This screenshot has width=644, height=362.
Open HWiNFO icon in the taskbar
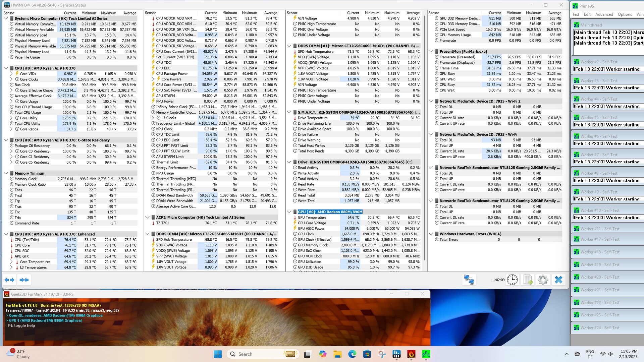coord(396,354)
